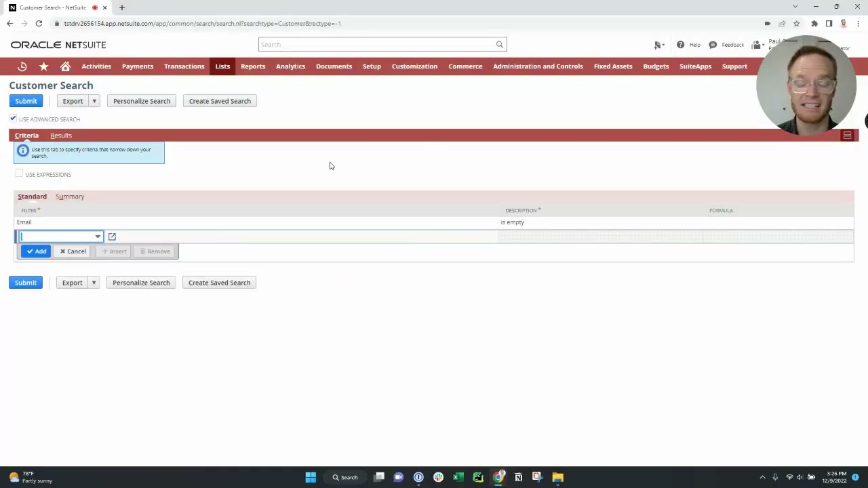Click the Criteria info icon
This screenshot has height=488, width=868.
click(x=23, y=150)
